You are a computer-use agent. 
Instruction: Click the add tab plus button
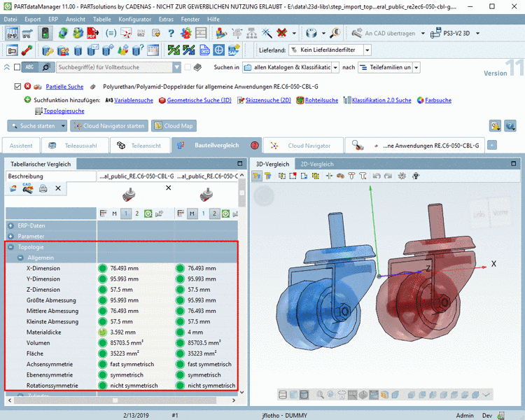492,145
